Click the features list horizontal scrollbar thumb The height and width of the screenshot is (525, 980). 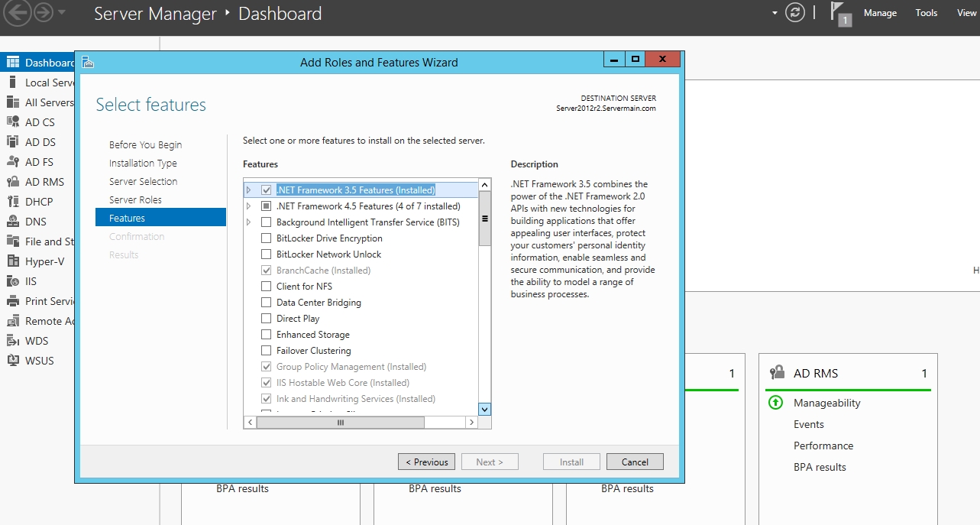pos(341,422)
